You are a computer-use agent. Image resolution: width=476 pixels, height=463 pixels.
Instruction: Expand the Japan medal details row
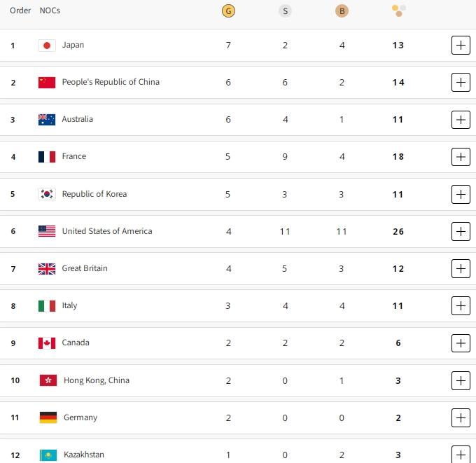(461, 46)
